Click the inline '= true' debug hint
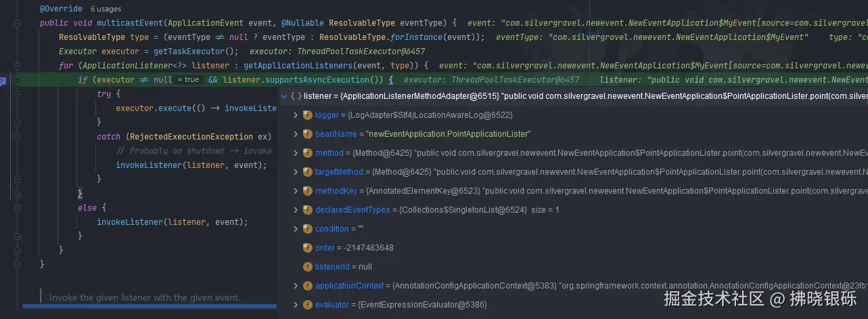The width and height of the screenshot is (868, 319). tap(187, 80)
